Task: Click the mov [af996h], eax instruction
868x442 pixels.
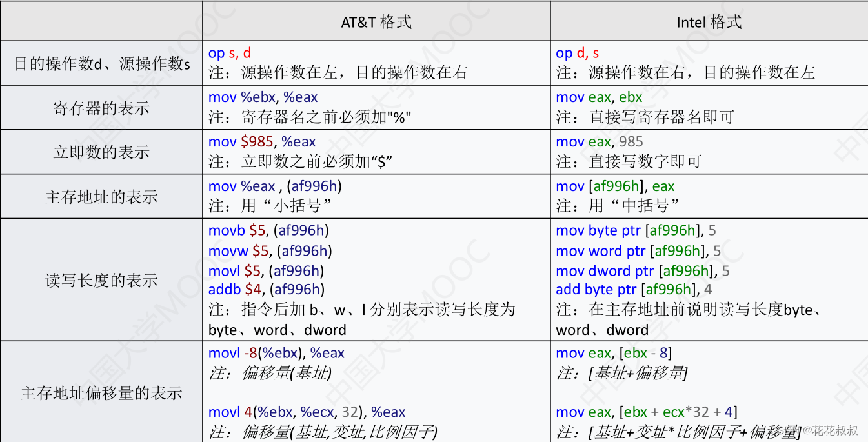Action: 614,186
